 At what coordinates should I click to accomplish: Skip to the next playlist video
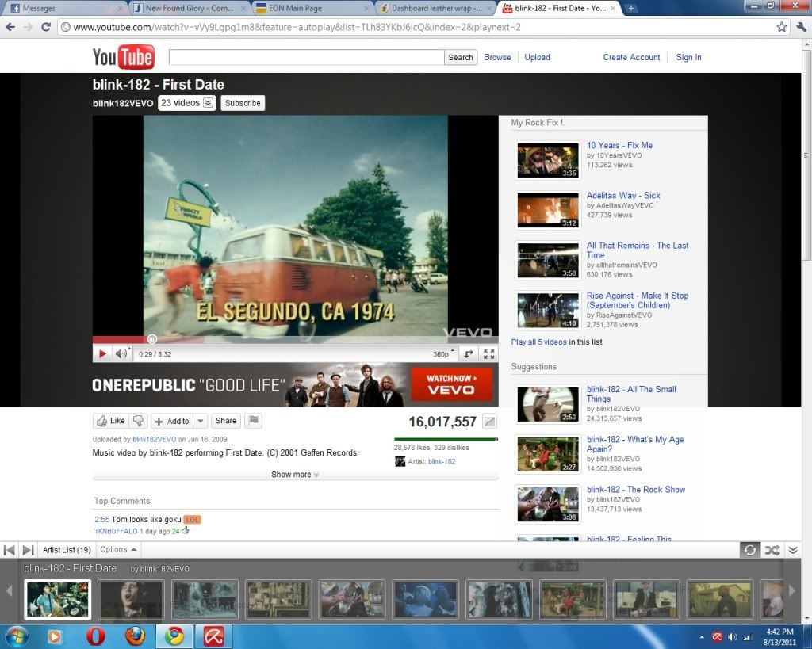[x=28, y=549]
